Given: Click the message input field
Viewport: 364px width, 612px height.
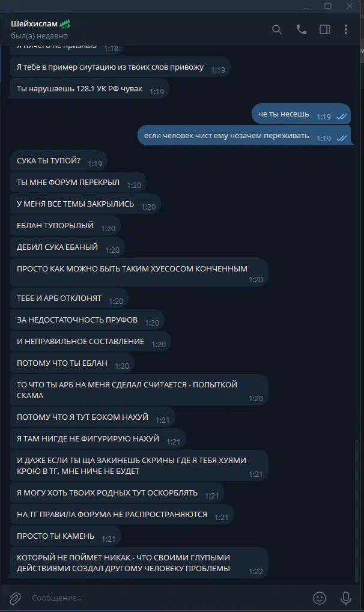Looking at the screenshot, I should click(x=168, y=598).
